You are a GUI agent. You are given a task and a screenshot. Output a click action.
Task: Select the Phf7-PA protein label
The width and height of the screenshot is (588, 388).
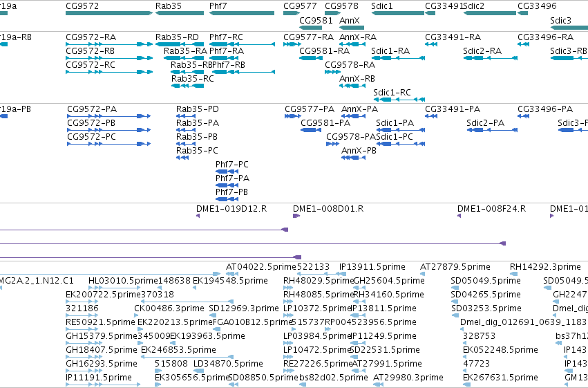[x=232, y=178]
